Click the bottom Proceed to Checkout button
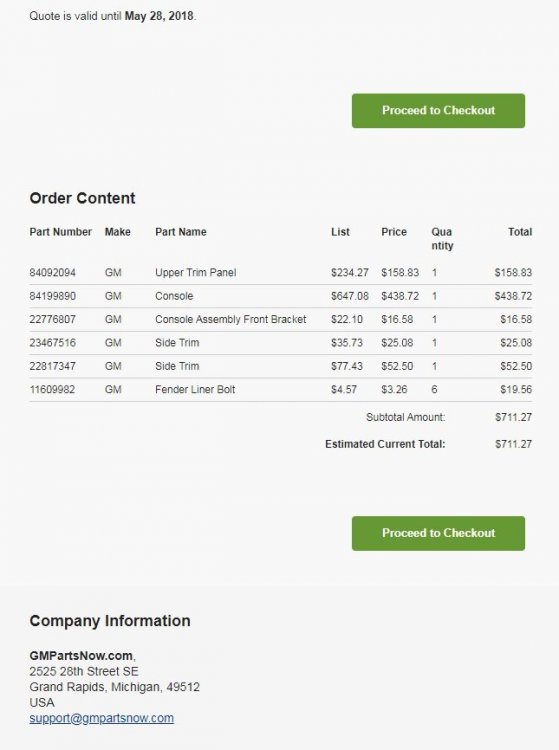This screenshot has width=559, height=750. coord(438,533)
